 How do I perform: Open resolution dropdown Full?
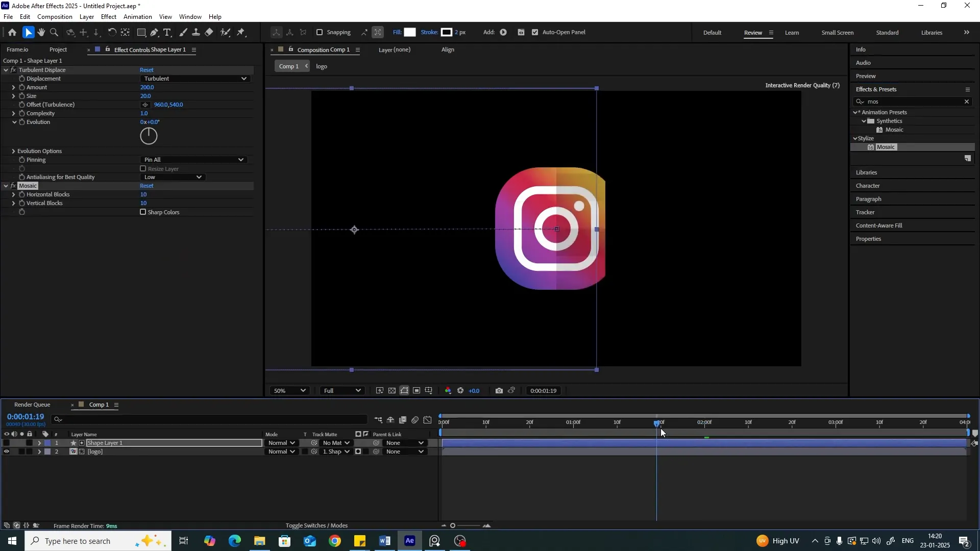click(342, 391)
